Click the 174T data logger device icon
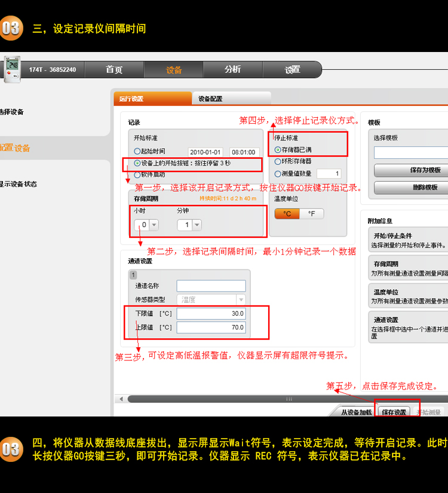448x493 pixels. click(12, 69)
